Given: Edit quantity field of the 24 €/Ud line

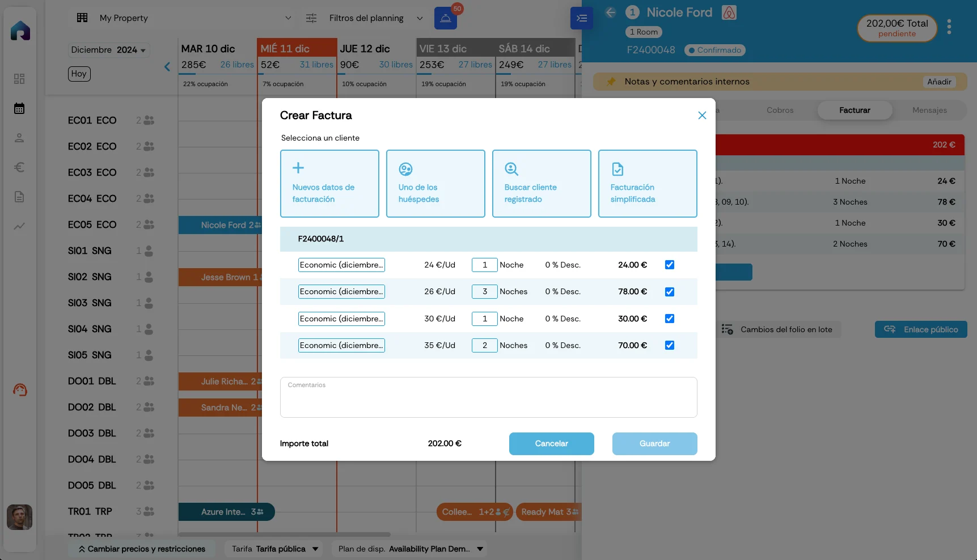Looking at the screenshot, I should coord(485,265).
